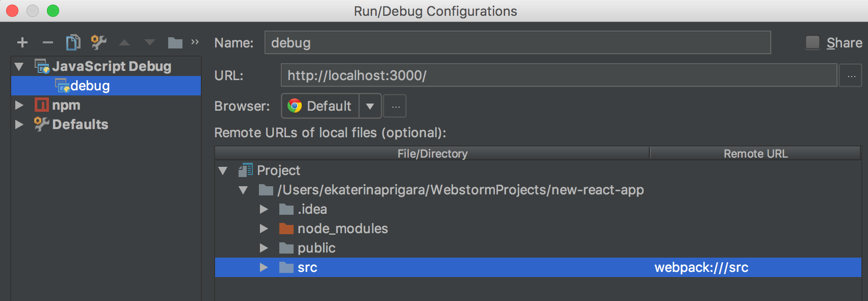868x301 pixels.
Task: Open edit defaults wrench icon
Action: tap(98, 42)
